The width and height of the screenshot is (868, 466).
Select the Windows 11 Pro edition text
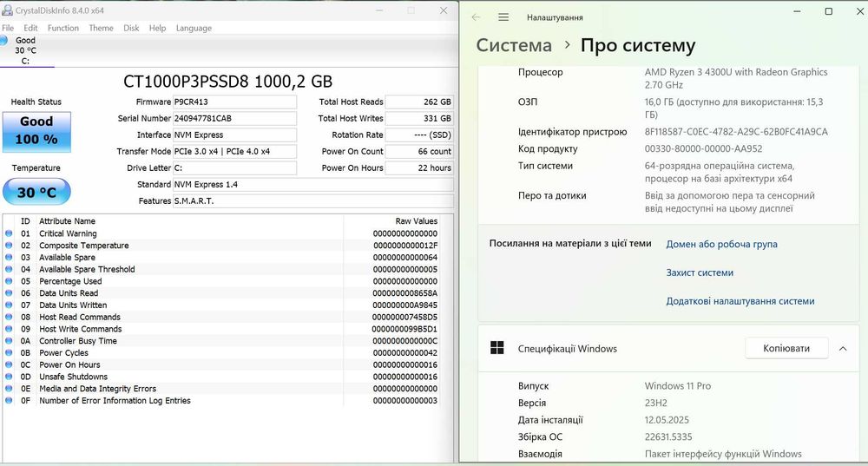[678, 386]
